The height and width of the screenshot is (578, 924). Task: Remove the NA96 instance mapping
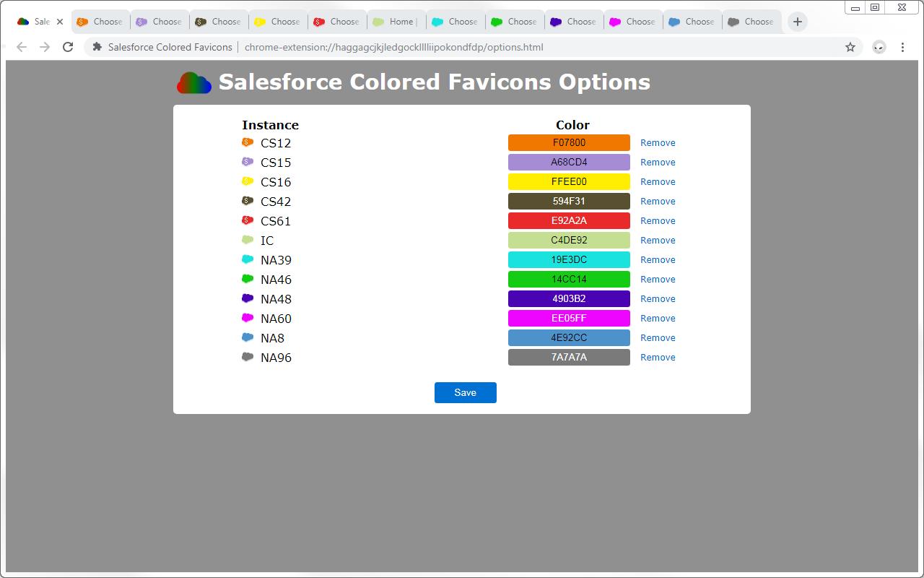658,357
